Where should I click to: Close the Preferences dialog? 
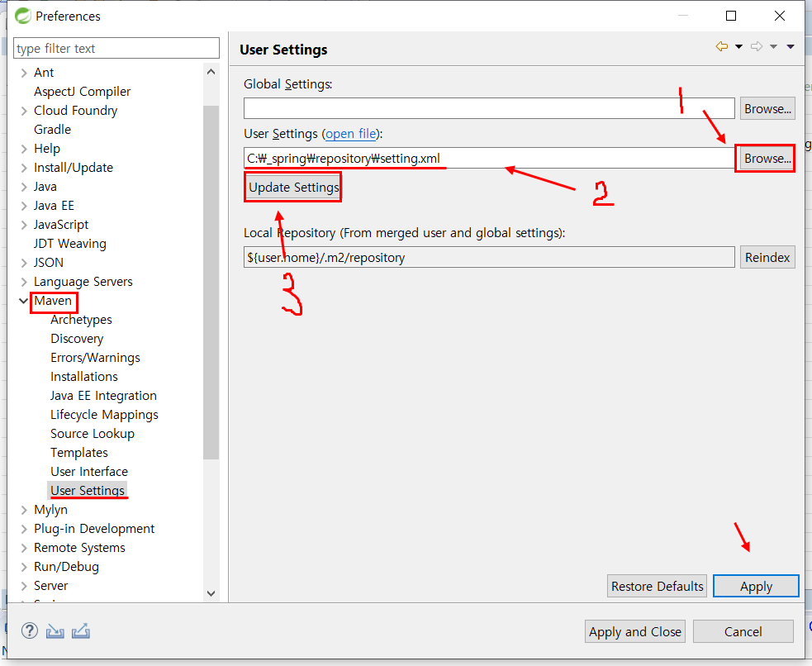pyautogui.click(x=780, y=16)
